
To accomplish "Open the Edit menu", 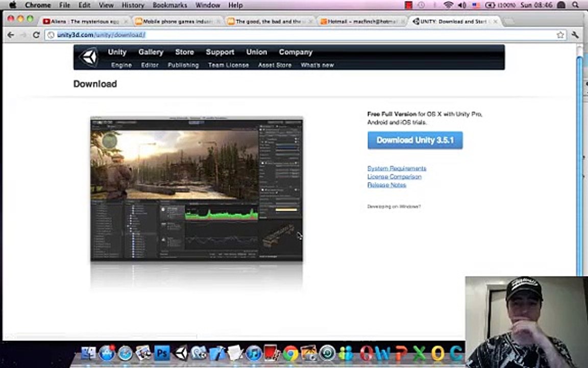I will click(84, 5).
